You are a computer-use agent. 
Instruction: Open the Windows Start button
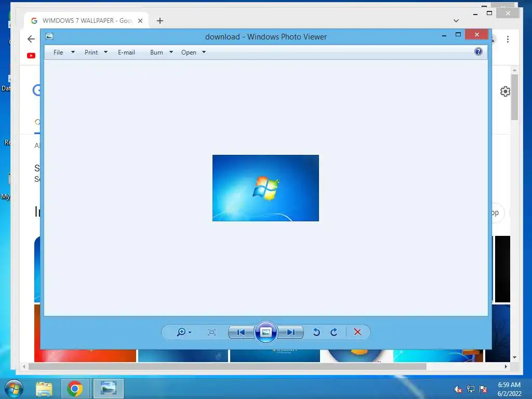(14, 389)
